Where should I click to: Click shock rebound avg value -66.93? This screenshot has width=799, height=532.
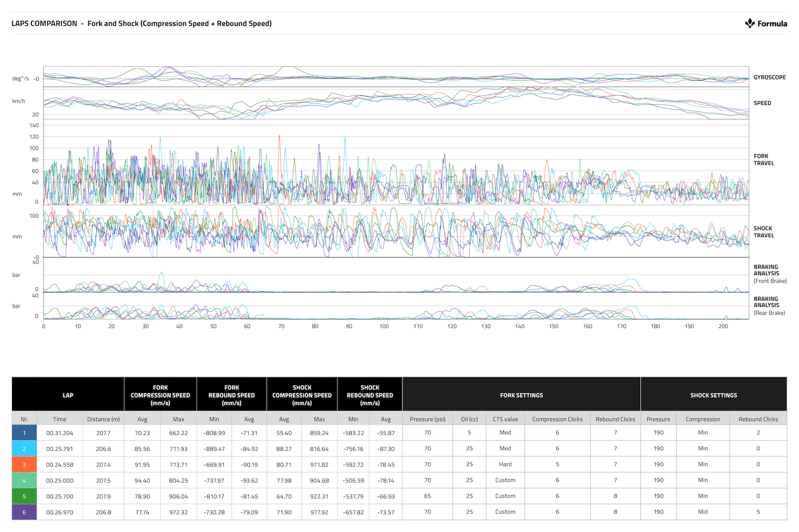[386, 497]
